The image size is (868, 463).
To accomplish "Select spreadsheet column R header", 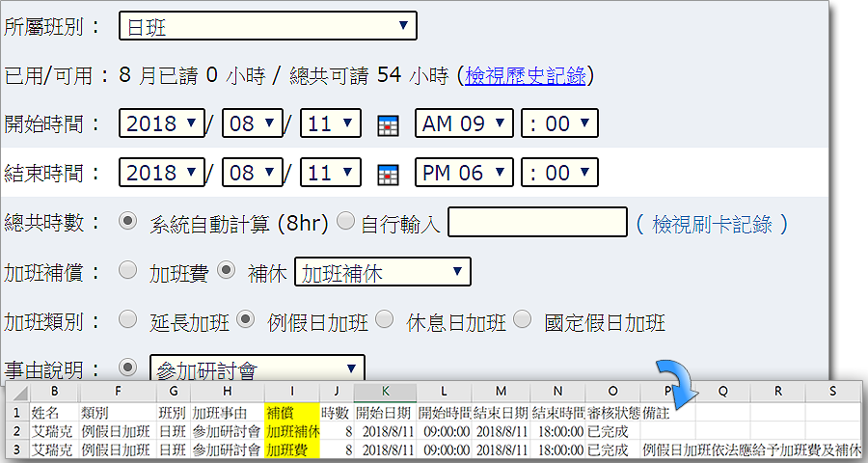I will (x=777, y=392).
